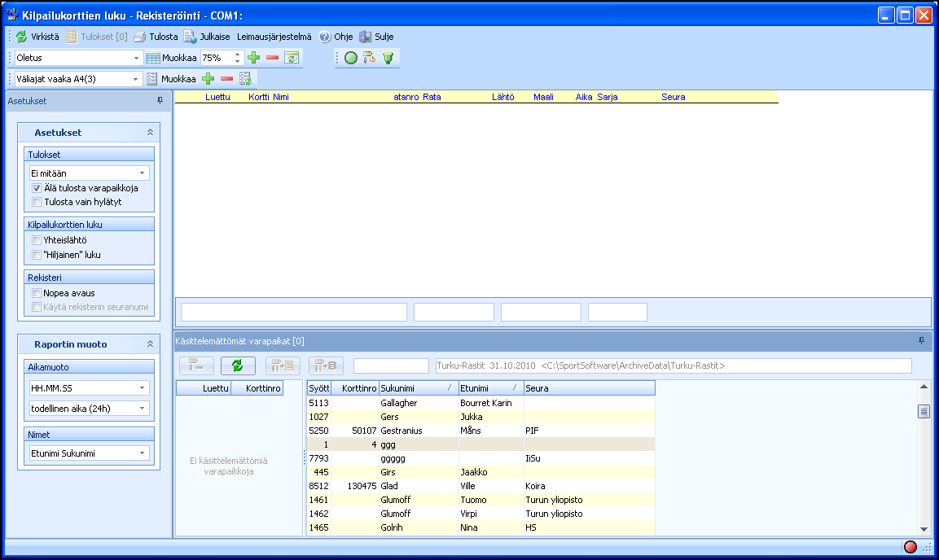Delete the report with minus beside Väliajat Muokkaa

(226, 78)
